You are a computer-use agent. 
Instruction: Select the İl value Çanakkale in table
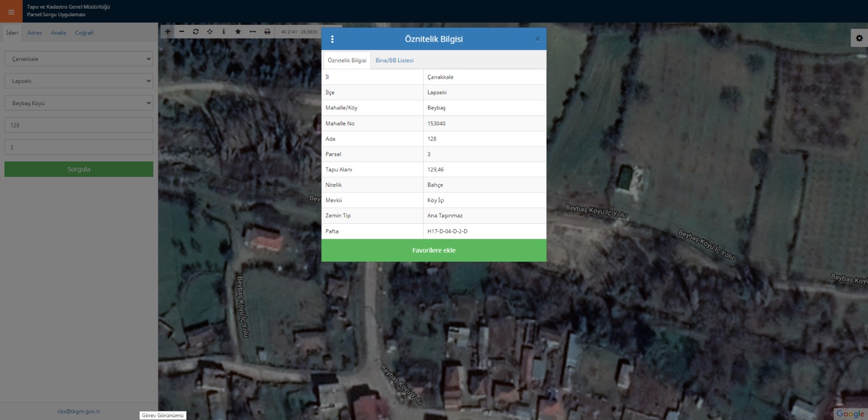(441, 77)
